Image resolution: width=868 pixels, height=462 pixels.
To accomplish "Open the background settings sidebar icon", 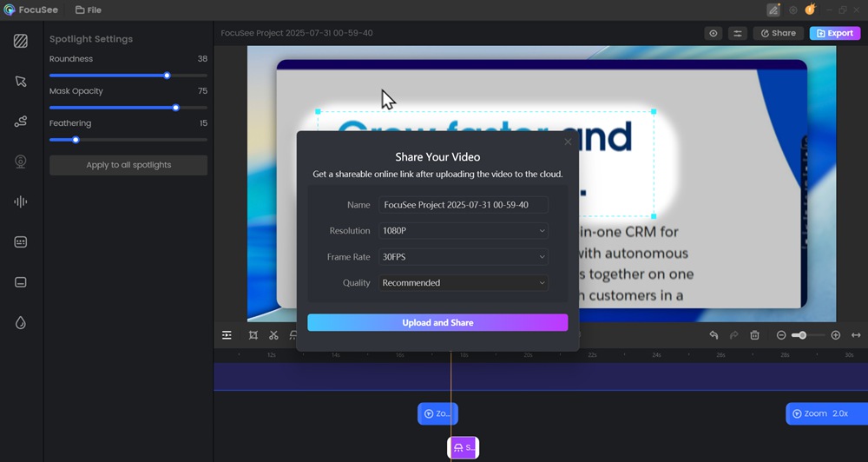I will click(21, 41).
